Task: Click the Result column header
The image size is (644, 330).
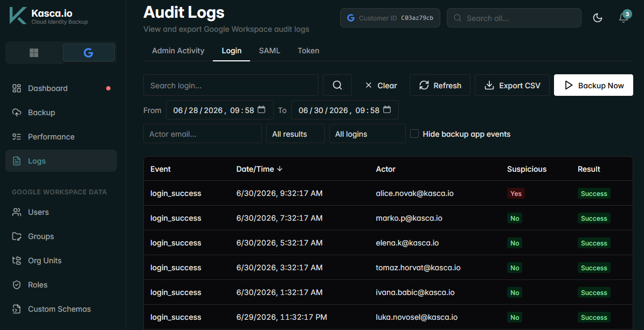Action: pos(589,169)
